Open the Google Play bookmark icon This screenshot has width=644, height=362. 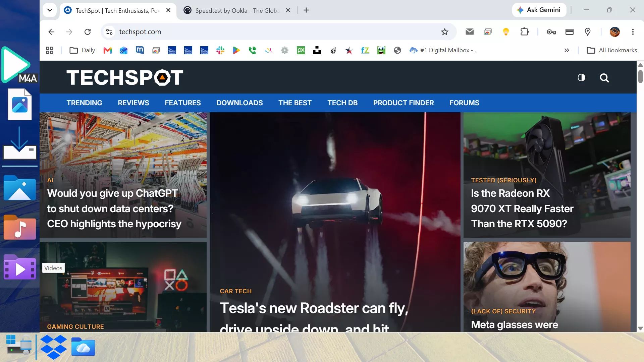(x=236, y=50)
